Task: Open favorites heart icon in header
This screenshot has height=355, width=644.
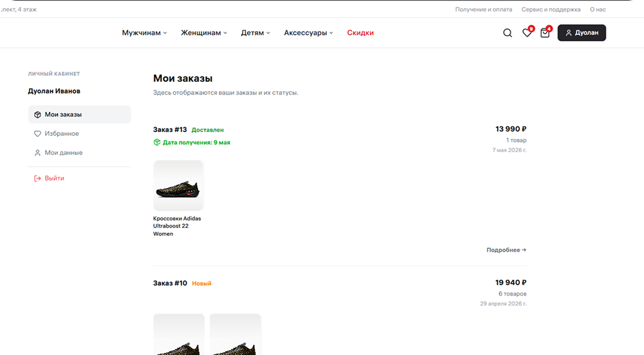Action: tap(527, 33)
